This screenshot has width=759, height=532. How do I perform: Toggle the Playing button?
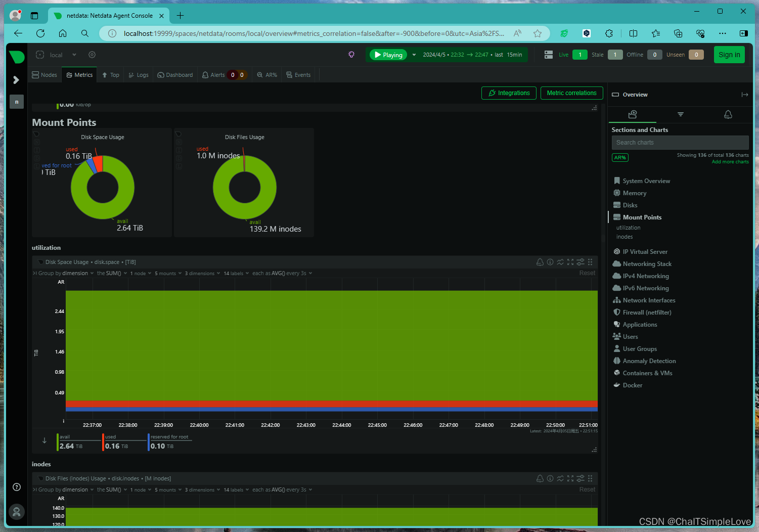coord(388,55)
